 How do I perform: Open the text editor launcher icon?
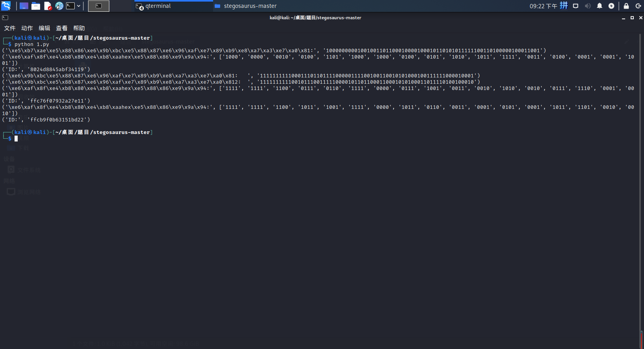(x=48, y=6)
